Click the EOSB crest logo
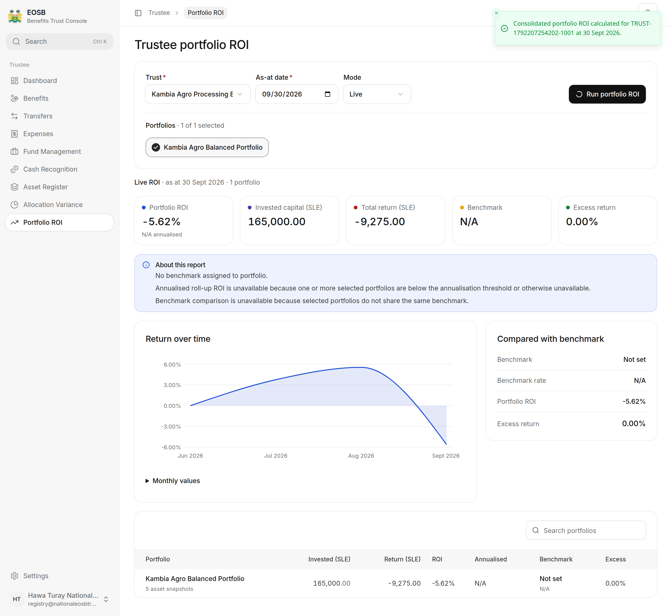This screenshot has height=616, width=672. 15,16
